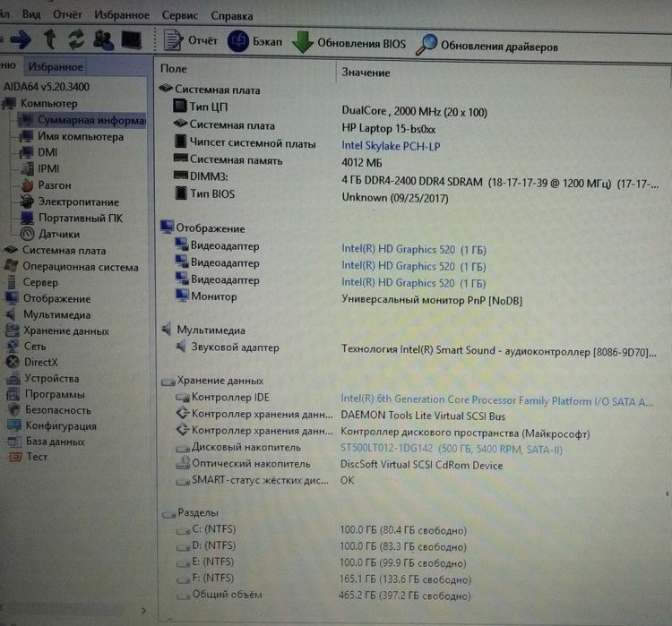Image resolution: width=672 pixels, height=626 pixels.
Task: Click the users icon in toolbar
Action: coord(103,40)
